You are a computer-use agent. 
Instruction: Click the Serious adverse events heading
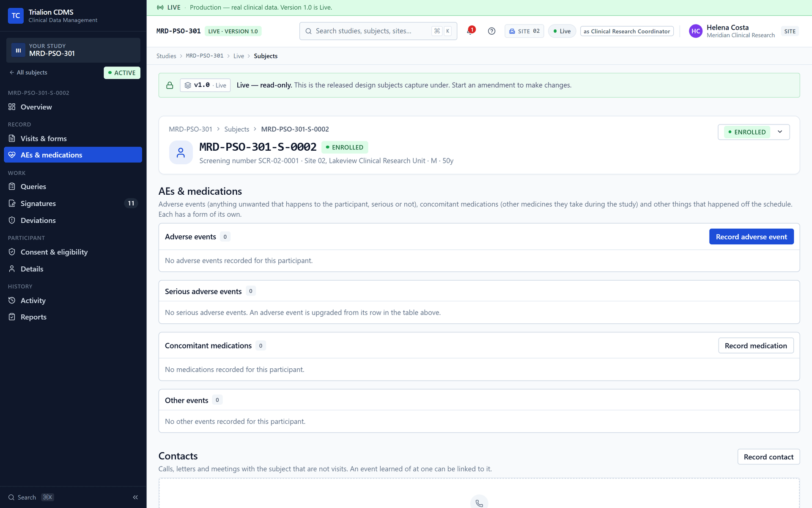pyautogui.click(x=203, y=291)
